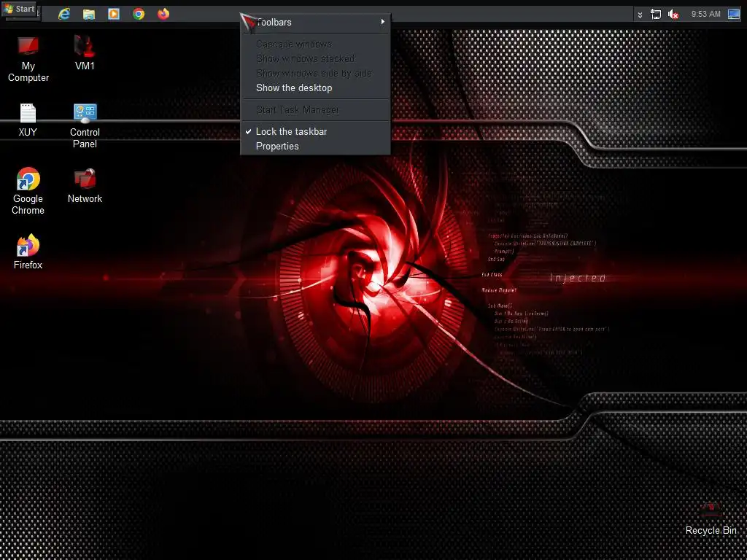The width and height of the screenshot is (747, 560).
Task: Launch Firefox from the taskbar
Action: coord(163,15)
